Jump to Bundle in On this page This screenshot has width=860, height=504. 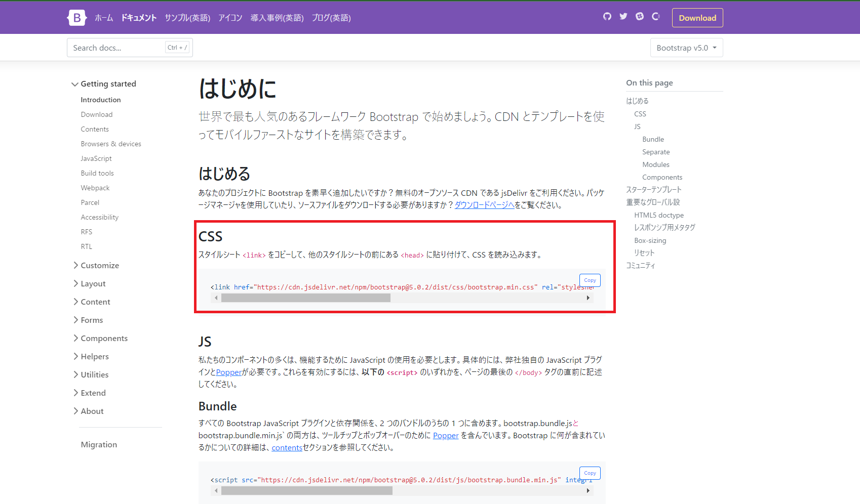pos(653,139)
